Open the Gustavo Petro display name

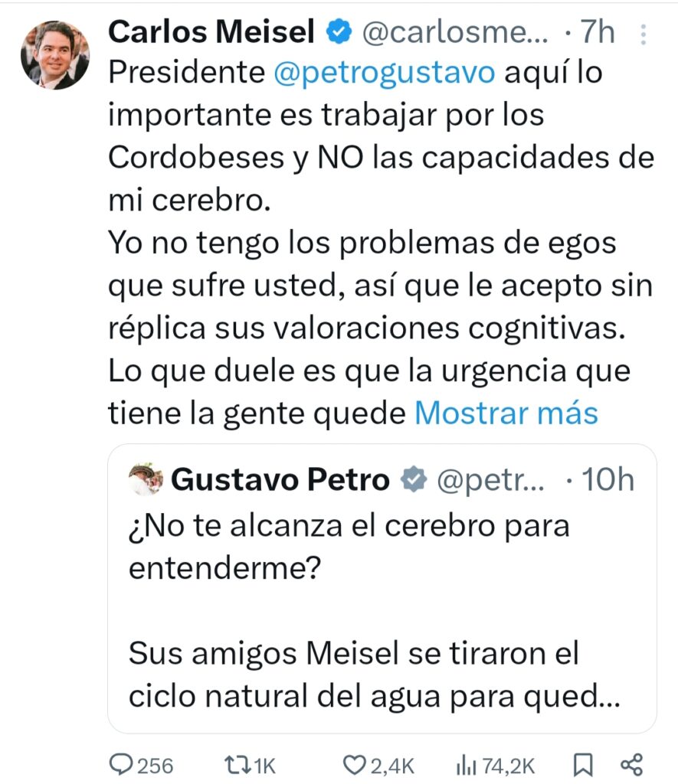[280, 481]
